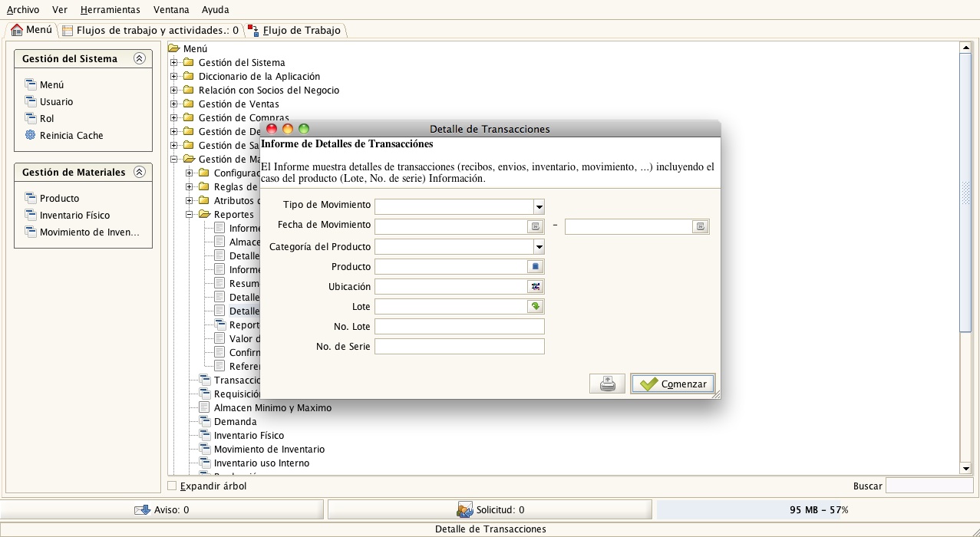
Task: Click the Reinicia Cache gear icon
Action: click(x=31, y=135)
